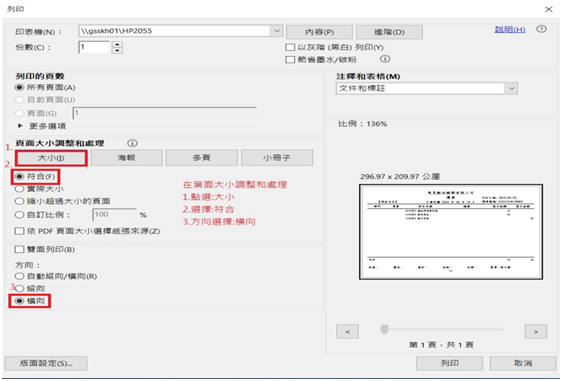Go to previous preview page arrow
562x381 pixels.
[347, 332]
